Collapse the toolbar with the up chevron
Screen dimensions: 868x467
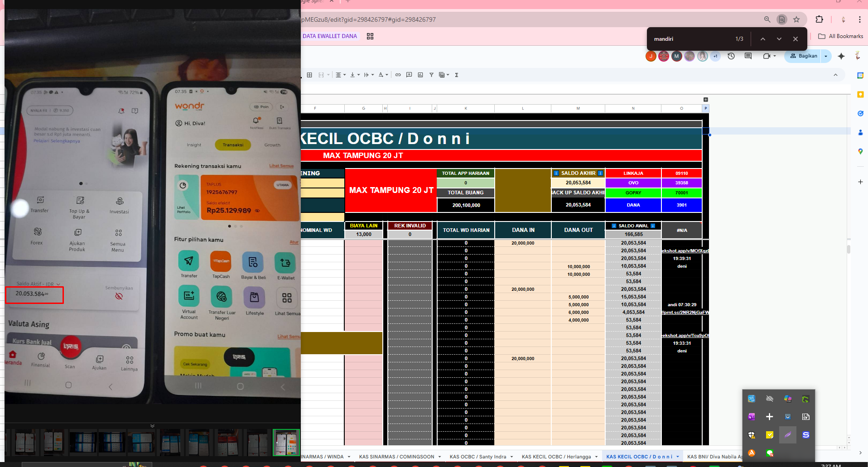(x=836, y=75)
